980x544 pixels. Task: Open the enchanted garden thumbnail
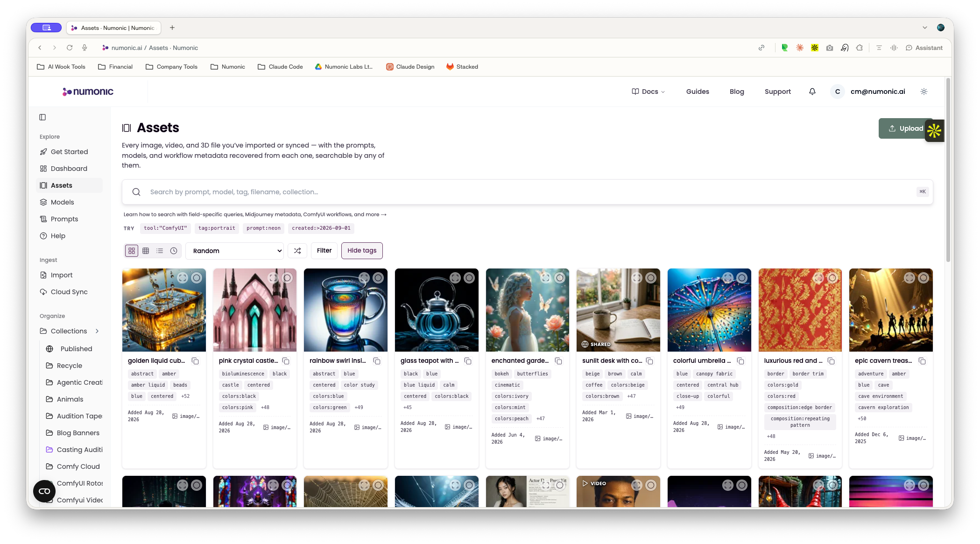pos(527,310)
